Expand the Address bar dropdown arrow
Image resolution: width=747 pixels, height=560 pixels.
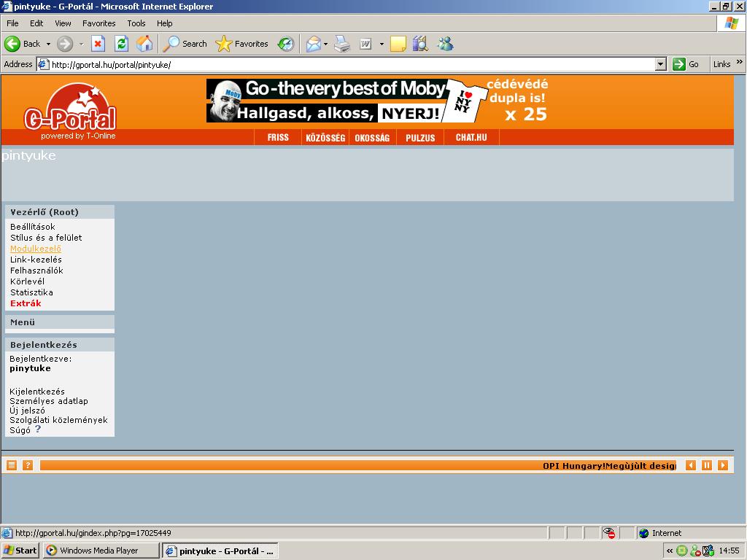[661, 64]
